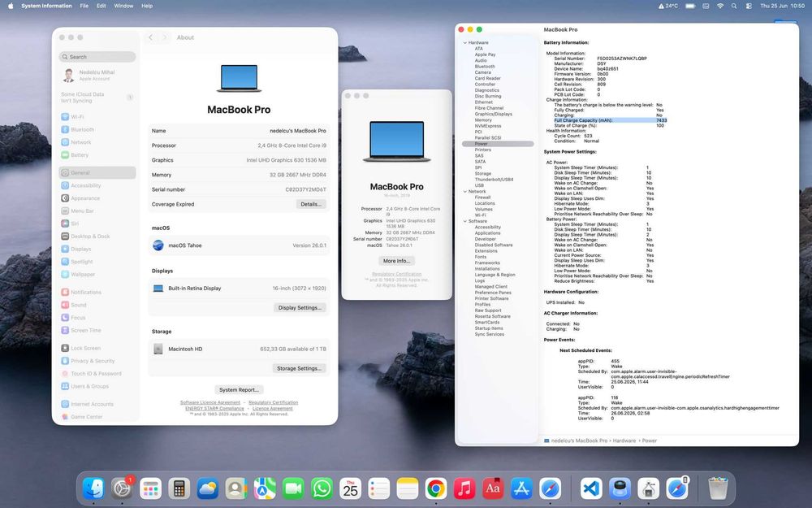
Task: Launch FaceTime from the Dock
Action: click(293, 488)
